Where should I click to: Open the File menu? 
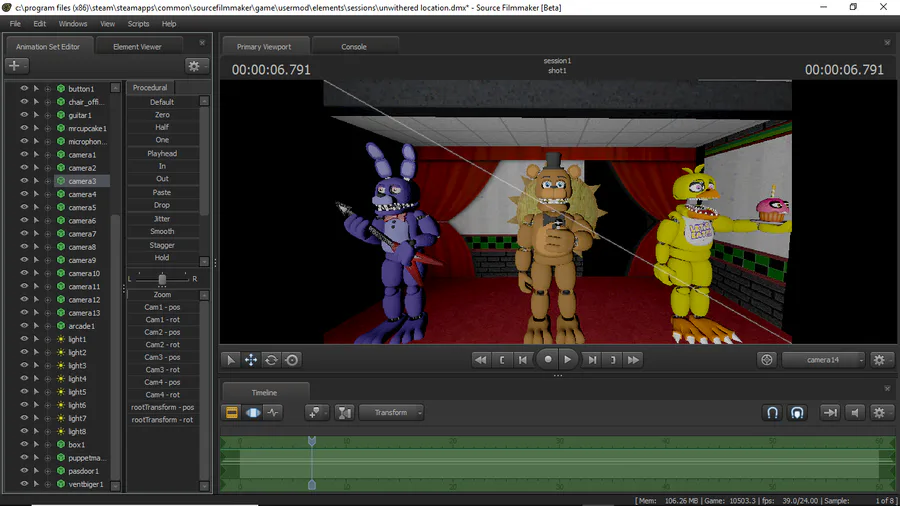point(15,24)
